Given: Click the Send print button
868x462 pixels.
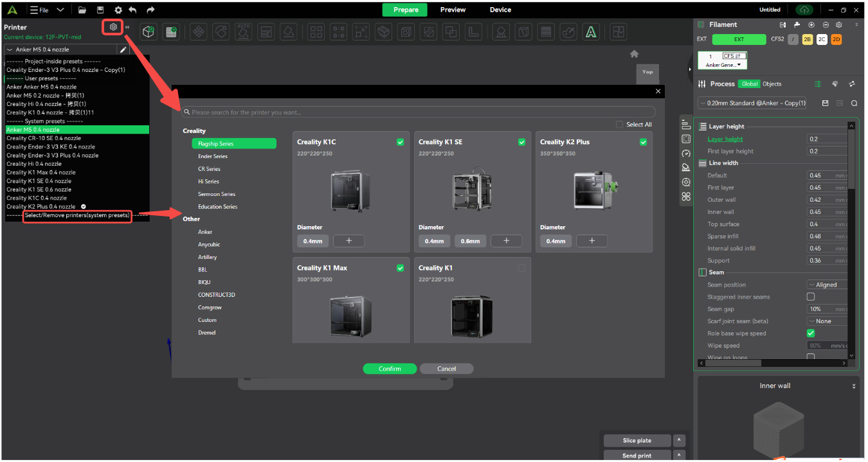Looking at the screenshot, I should (x=637, y=456).
